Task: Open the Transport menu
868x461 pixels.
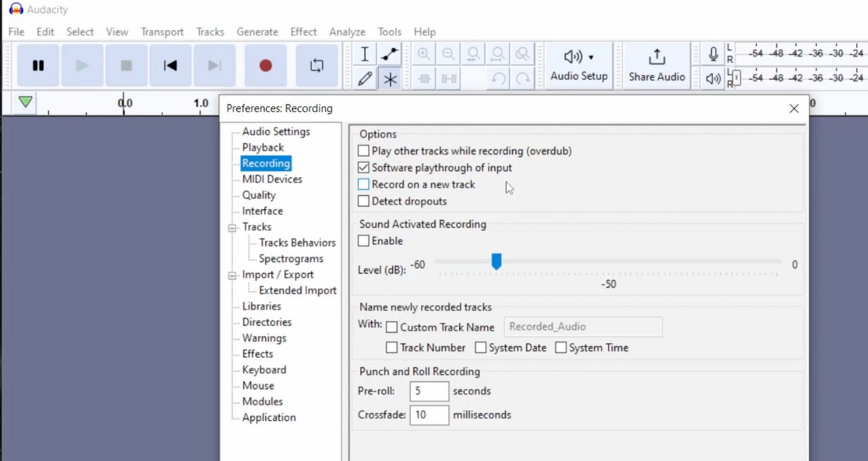Action: pos(162,32)
